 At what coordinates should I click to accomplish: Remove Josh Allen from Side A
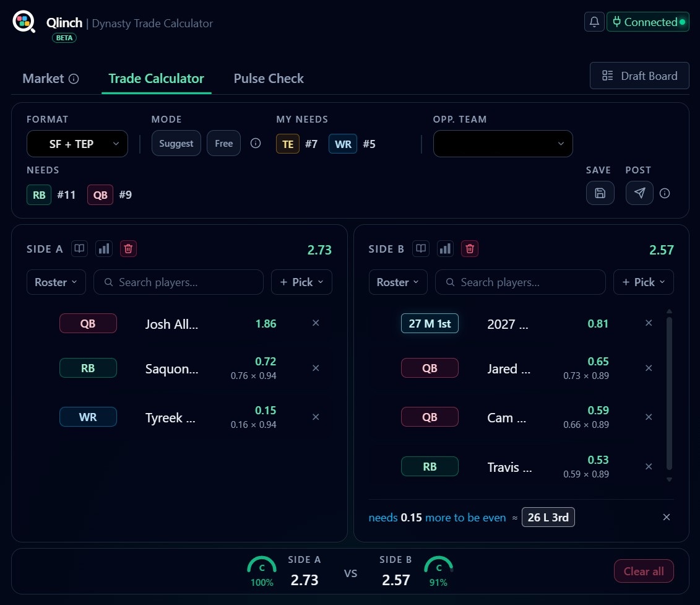pyautogui.click(x=316, y=323)
